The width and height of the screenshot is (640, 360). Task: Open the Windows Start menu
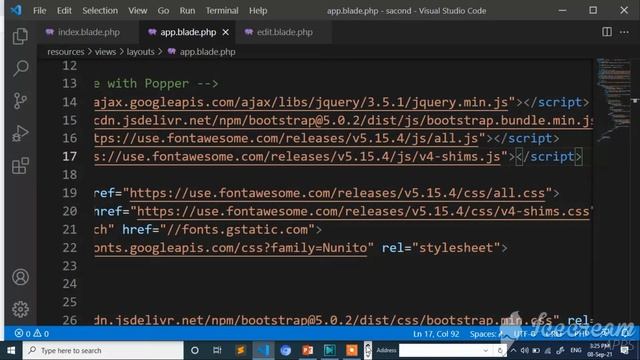tap(11, 350)
